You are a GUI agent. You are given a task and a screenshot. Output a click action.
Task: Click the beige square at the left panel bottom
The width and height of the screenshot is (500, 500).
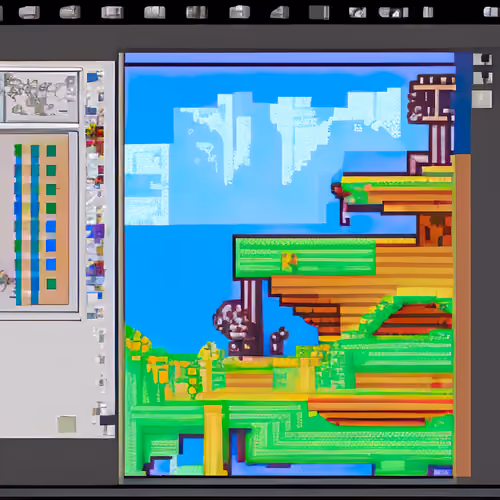pyautogui.click(x=67, y=424)
